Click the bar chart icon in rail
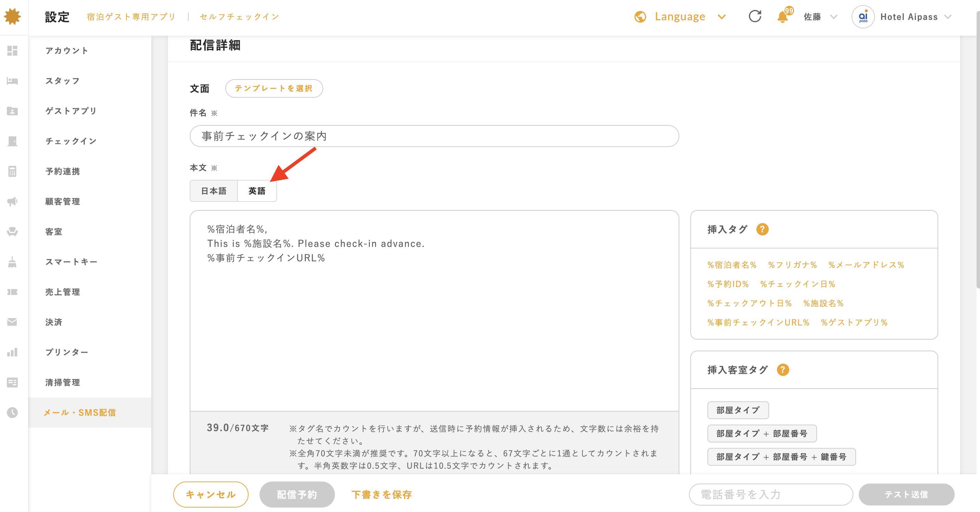The height and width of the screenshot is (512, 980). click(x=12, y=352)
